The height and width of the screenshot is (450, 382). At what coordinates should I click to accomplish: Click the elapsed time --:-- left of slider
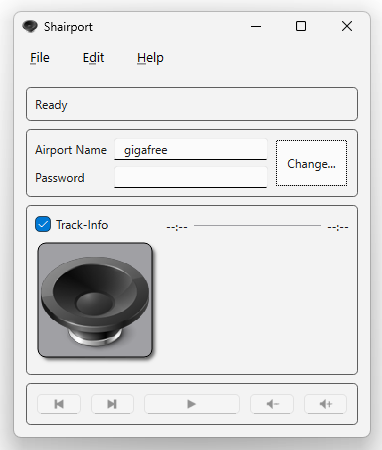coord(177,227)
